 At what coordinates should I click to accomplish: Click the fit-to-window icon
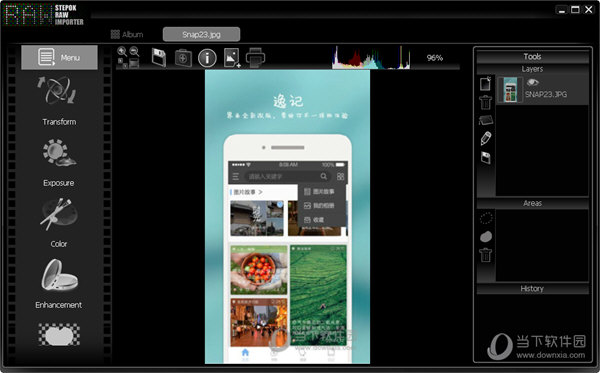(x=134, y=63)
